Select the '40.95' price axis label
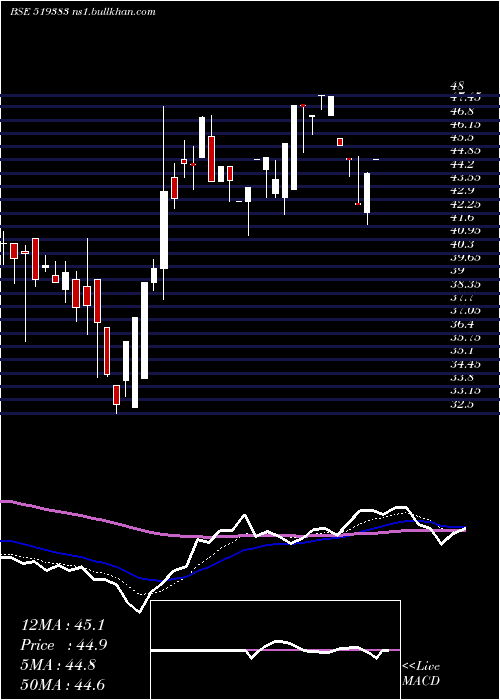Viewport: 500px width, 700px height. 465,230
